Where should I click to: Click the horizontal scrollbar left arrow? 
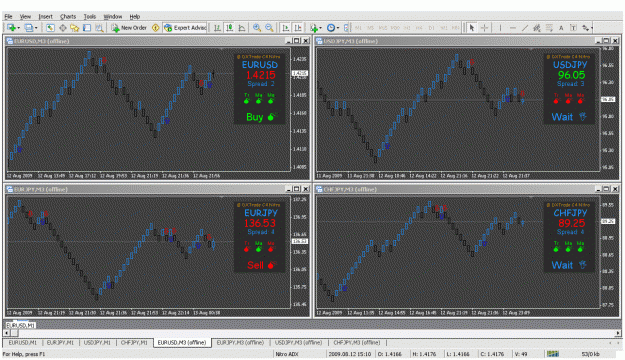6,333
